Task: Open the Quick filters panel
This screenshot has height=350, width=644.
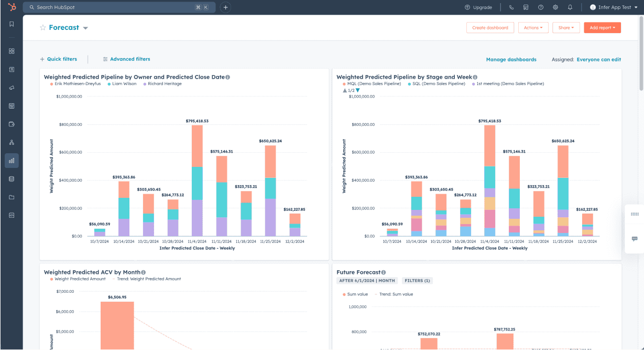Action: [60, 59]
